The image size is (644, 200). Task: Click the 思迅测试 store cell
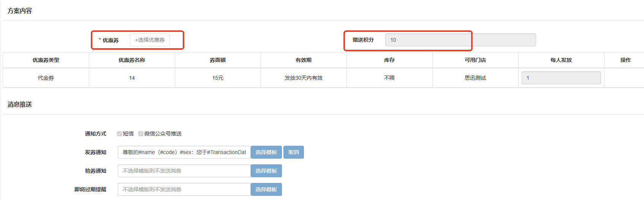coord(475,78)
